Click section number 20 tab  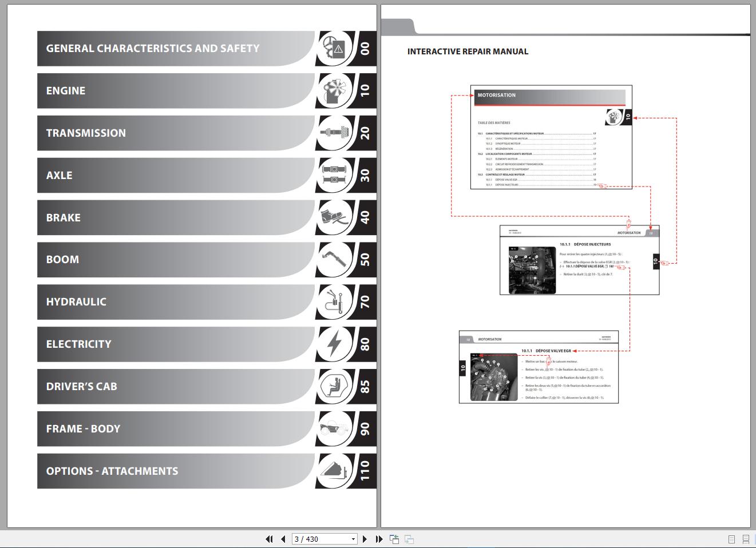(x=365, y=133)
